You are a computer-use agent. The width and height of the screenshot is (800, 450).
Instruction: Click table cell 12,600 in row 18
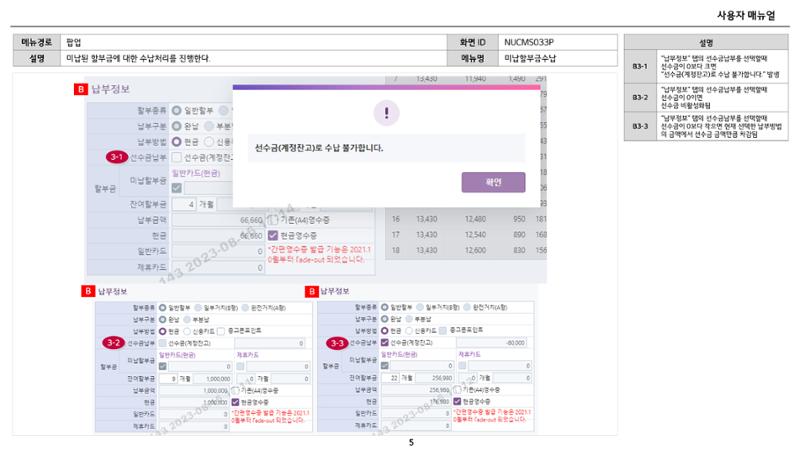[x=475, y=250]
